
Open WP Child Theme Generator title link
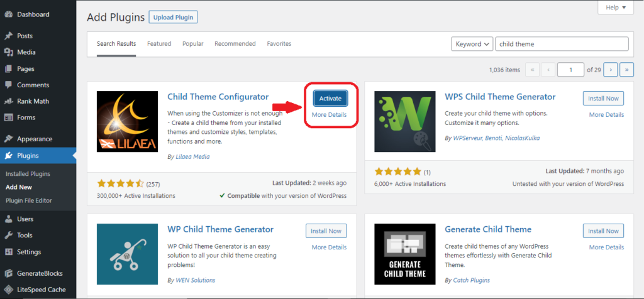pos(221,229)
